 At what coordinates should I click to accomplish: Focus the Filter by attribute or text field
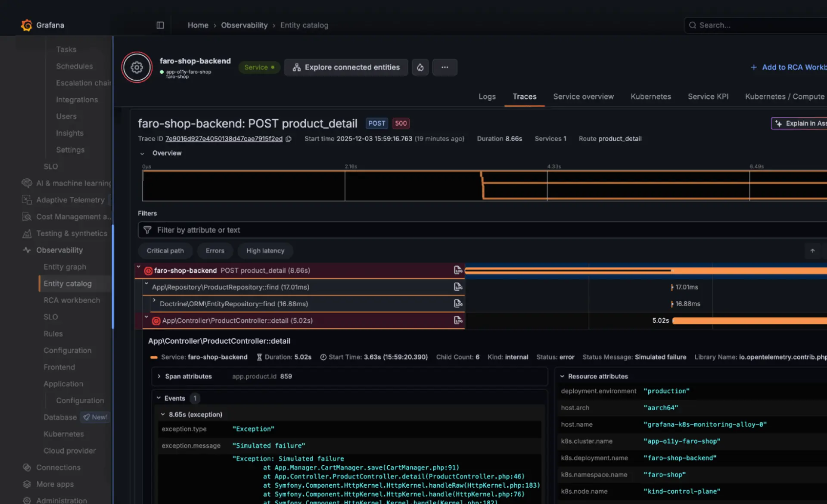pyautogui.click(x=482, y=230)
